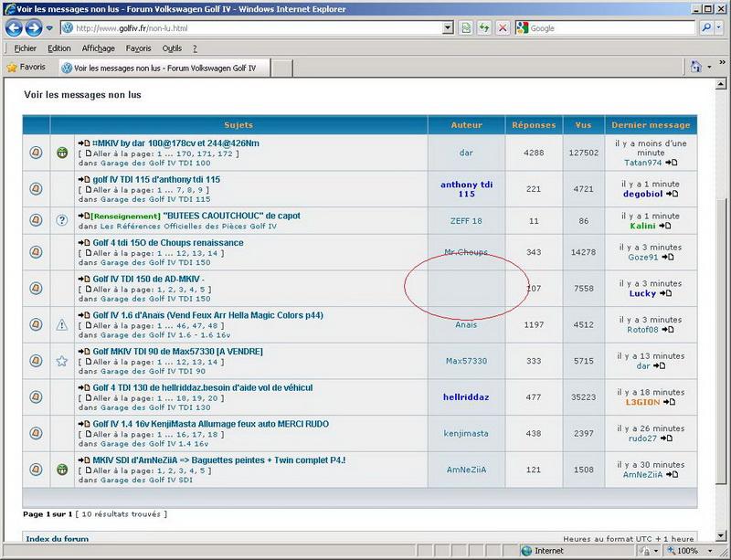Open search provider options dropdown
The height and width of the screenshot is (560, 731).
pyautogui.click(x=718, y=28)
